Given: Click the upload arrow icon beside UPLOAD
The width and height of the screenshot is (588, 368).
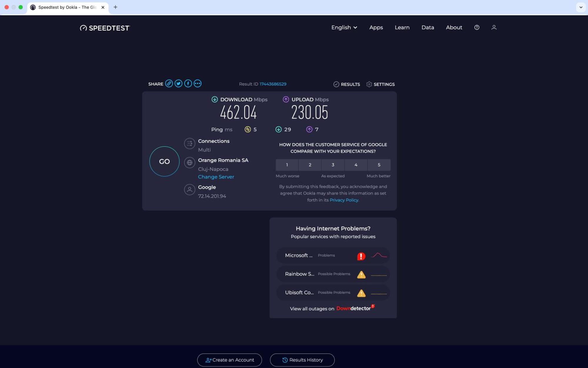Looking at the screenshot, I should pyautogui.click(x=286, y=99).
